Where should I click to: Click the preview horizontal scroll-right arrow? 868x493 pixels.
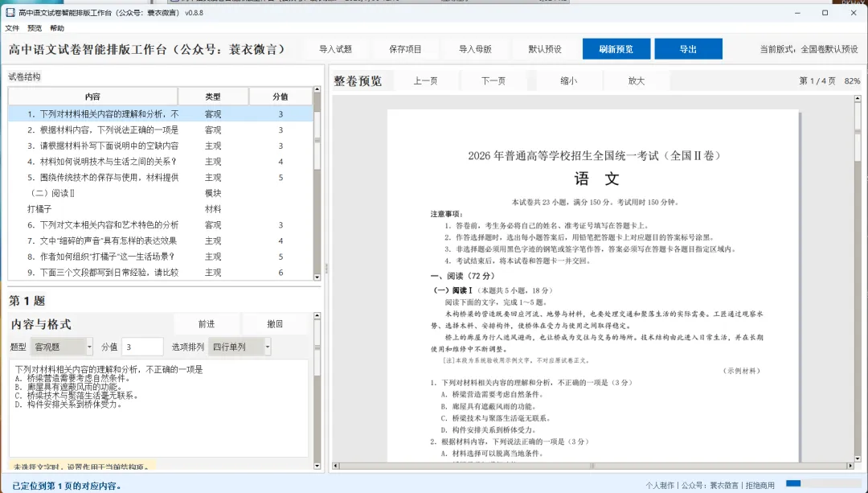(851, 466)
